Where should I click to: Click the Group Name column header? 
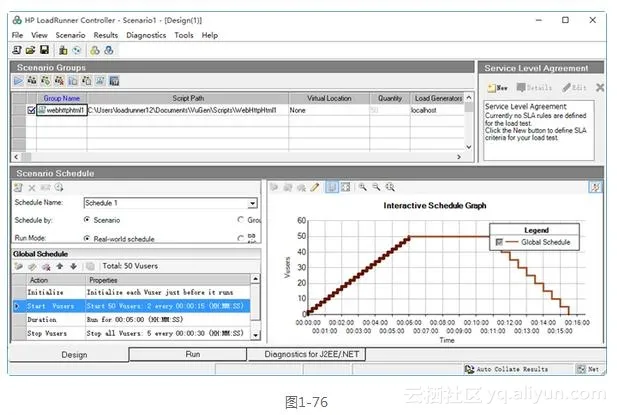tap(62, 98)
